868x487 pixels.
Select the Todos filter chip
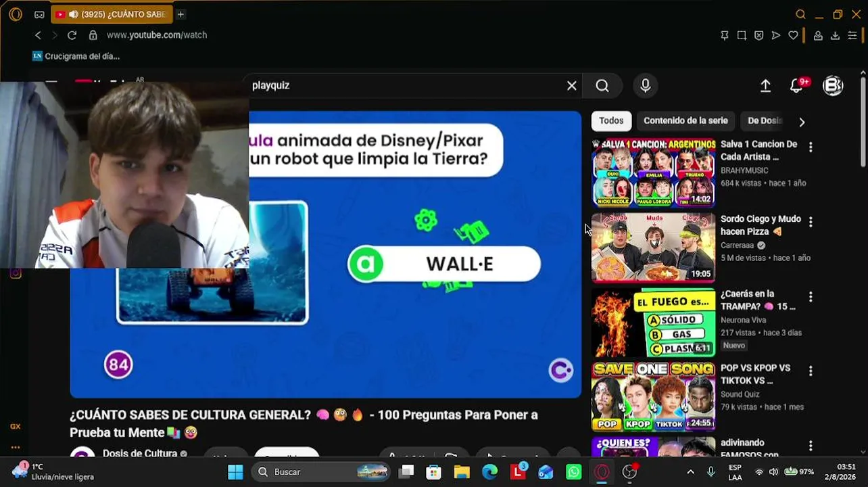(611, 121)
